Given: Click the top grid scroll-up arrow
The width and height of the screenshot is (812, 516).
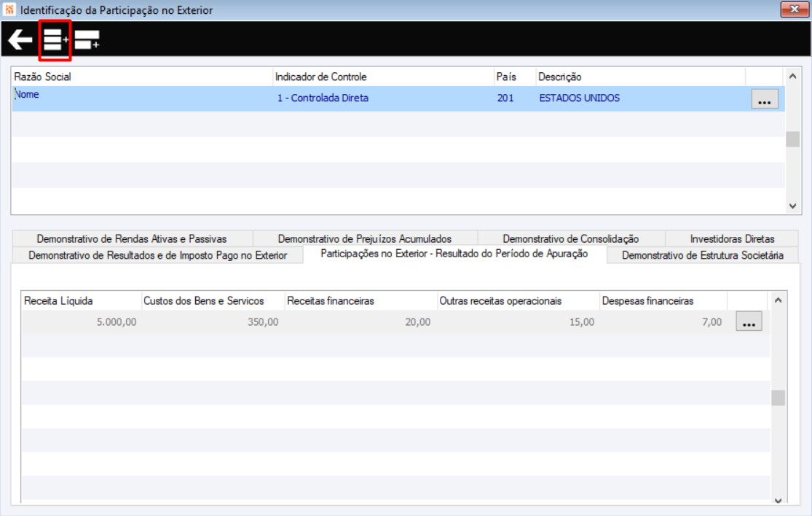Looking at the screenshot, I should pyautogui.click(x=792, y=76).
